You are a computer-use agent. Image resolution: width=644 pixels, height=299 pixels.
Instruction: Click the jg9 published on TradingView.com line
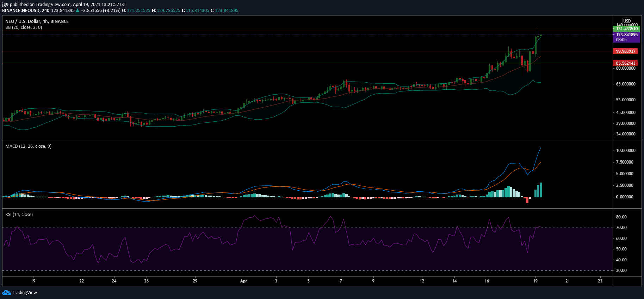(x=64, y=5)
